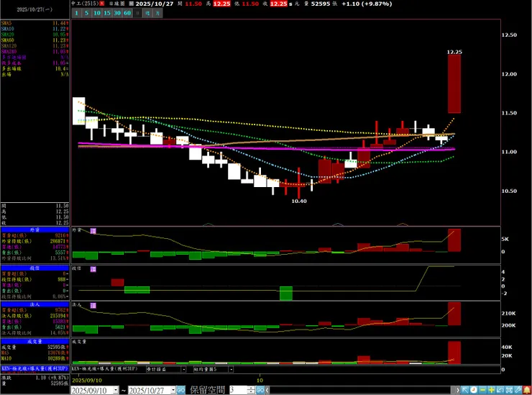The height and width of the screenshot is (395, 532).
Task: Click the SMA60 legend entry
Action: pyautogui.click(x=35, y=40)
